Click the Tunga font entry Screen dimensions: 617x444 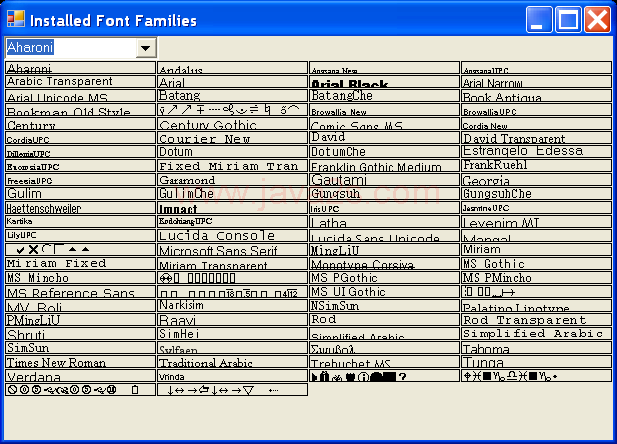point(537,362)
